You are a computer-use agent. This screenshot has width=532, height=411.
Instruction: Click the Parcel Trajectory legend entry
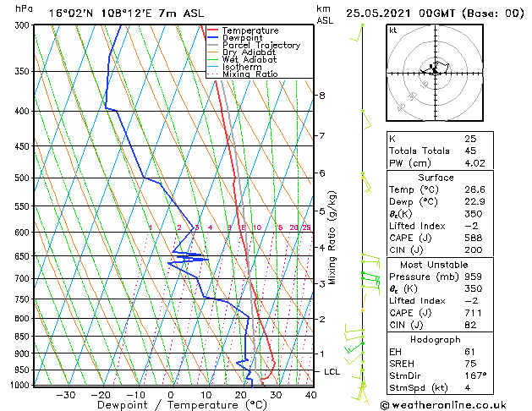261,45
